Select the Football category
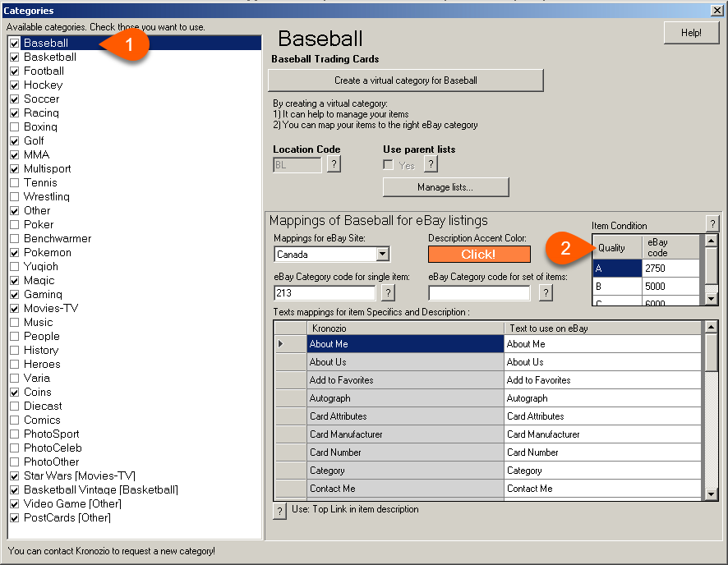 (44, 71)
